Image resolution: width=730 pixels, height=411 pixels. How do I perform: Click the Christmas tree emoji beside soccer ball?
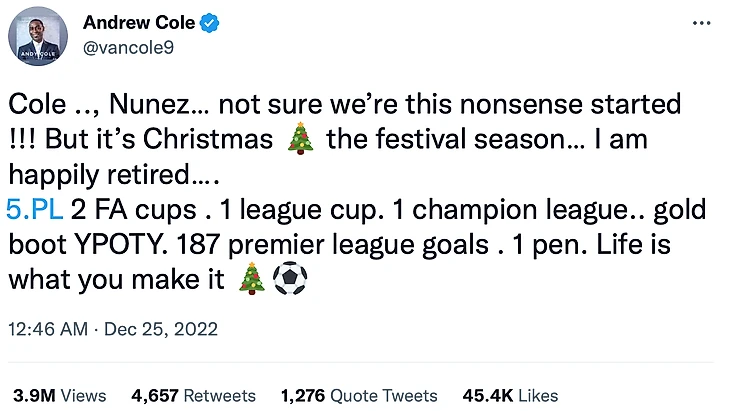point(251,279)
